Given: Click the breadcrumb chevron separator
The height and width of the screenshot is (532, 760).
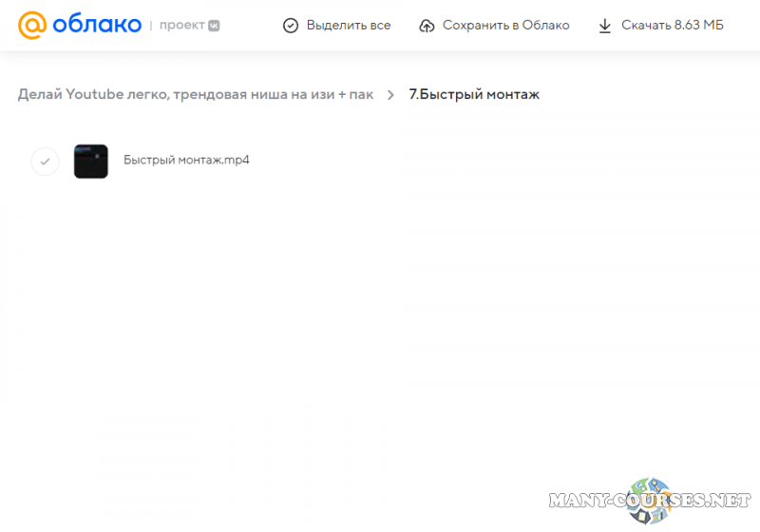Looking at the screenshot, I should tap(390, 95).
